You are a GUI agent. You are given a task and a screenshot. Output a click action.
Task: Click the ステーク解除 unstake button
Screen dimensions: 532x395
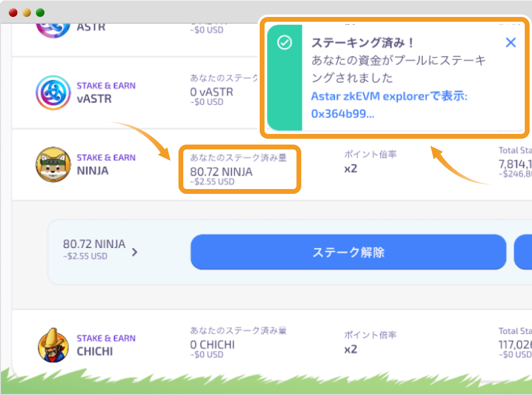pyautogui.click(x=348, y=252)
